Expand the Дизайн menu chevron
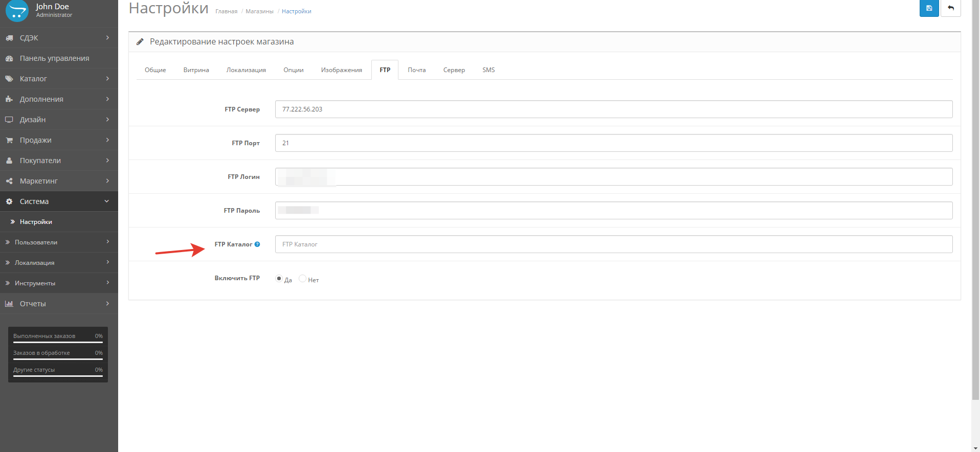Screen dimensions: 980x452 tap(107, 120)
